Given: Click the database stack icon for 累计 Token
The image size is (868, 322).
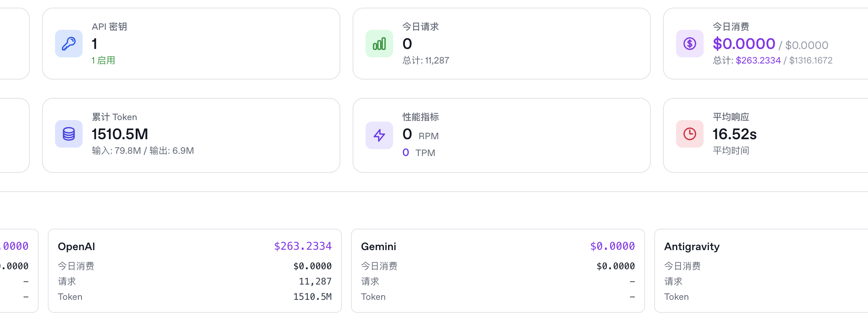Looking at the screenshot, I should click(69, 134).
